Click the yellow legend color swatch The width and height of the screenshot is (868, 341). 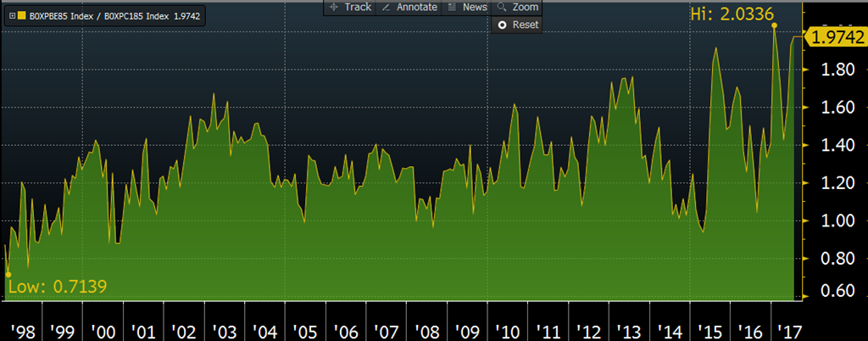pos(21,15)
